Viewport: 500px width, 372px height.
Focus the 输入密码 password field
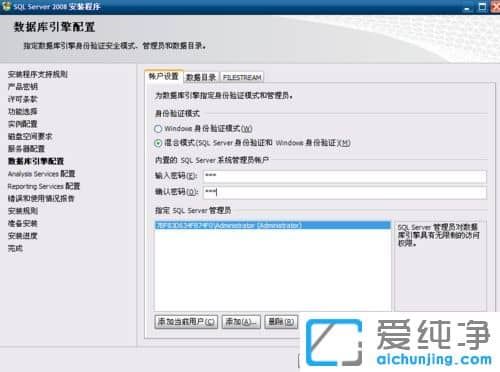(x=345, y=176)
